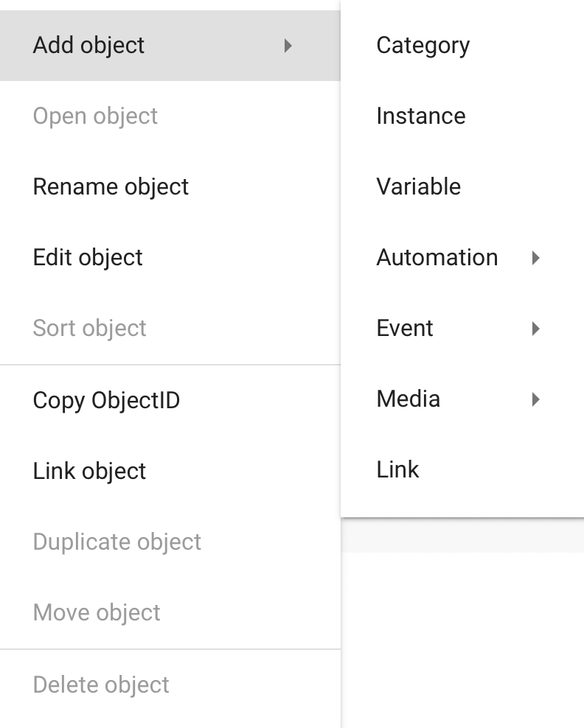Select Category from the Add object submenu
This screenshot has height=728, width=584.
pyautogui.click(x=423, y=45)
